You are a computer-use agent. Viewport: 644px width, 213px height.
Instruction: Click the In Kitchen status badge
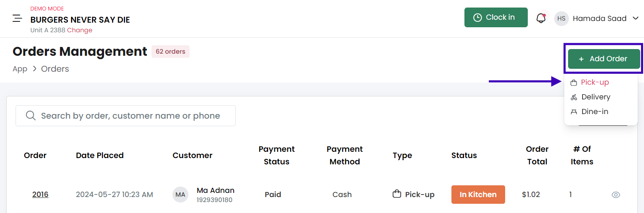[x=478, y=195]
